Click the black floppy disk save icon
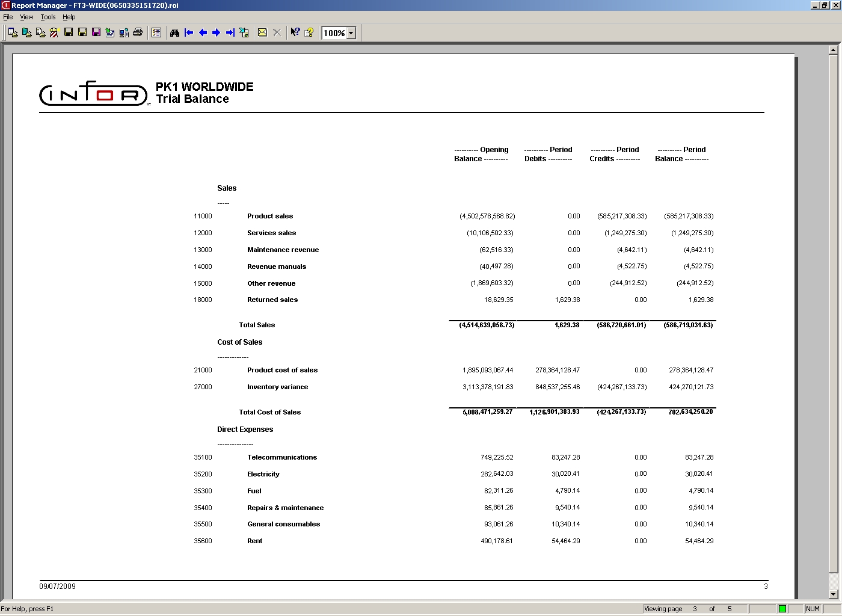This screenshot has width=842, height=616. click(69, 32)
